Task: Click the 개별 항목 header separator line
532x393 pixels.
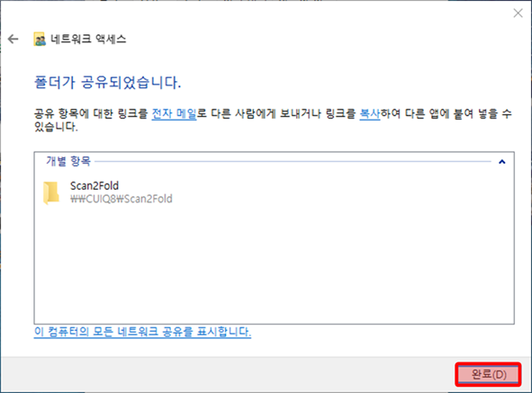Action: pyautogui.click(x=293, y=161)
